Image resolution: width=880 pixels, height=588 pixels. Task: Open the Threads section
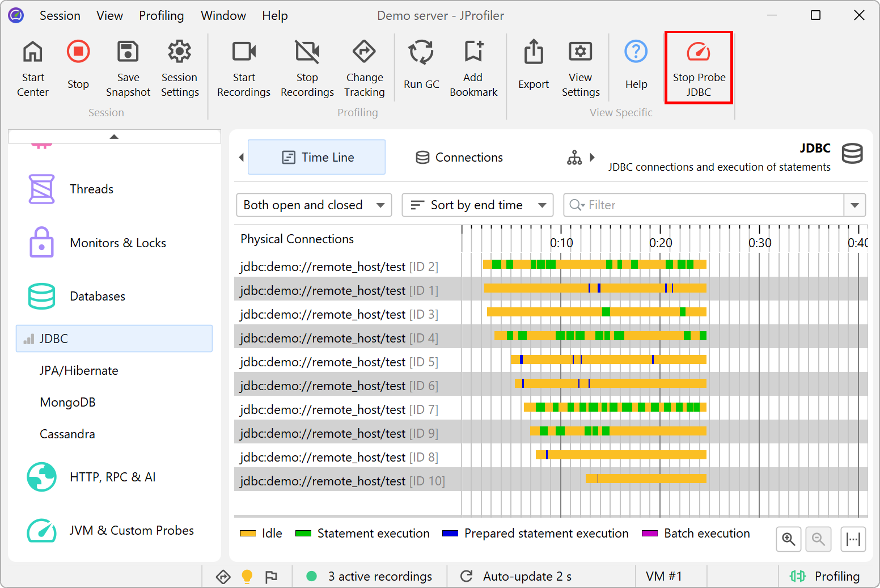(91, 189)
